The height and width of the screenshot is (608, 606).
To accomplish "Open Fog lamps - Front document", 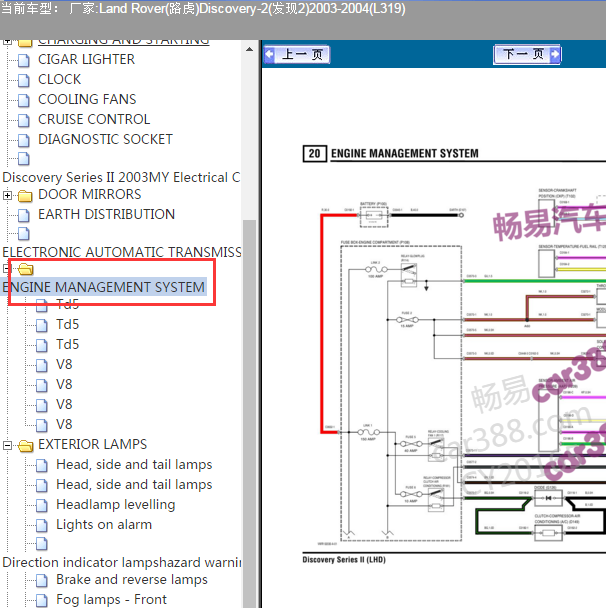I will tap(111, 599).
